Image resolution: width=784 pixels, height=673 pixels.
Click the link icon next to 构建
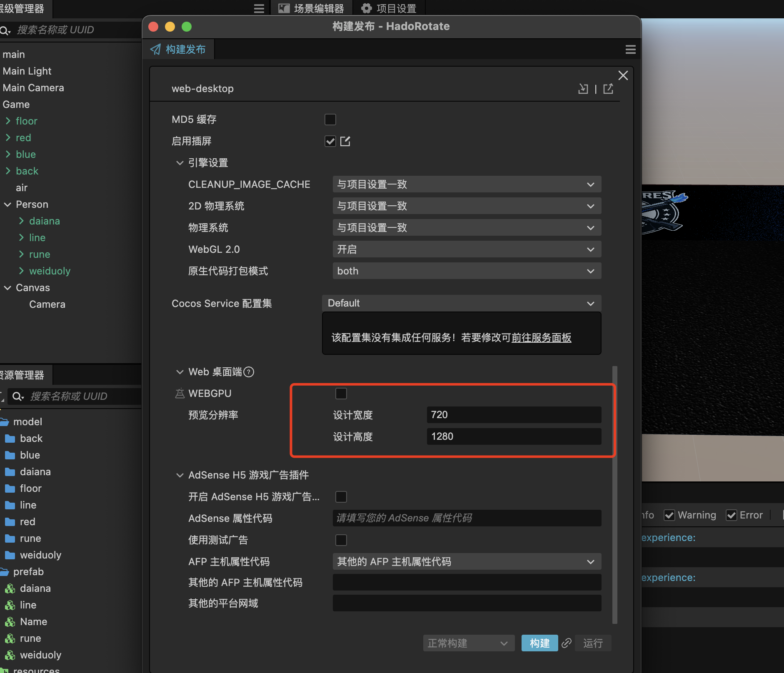(x=567, y=643)
